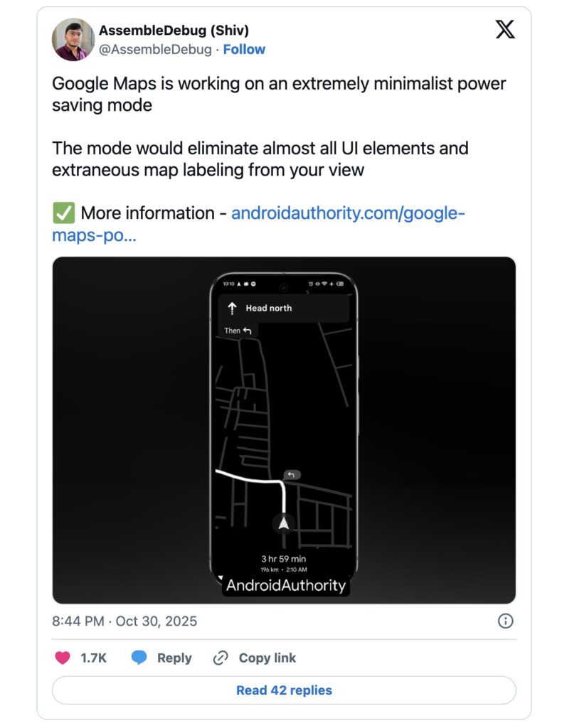This screenshot has height=728, width=562.
Task: Open the info circle icon beside the timestamp
Action: [x=505, y=621]
